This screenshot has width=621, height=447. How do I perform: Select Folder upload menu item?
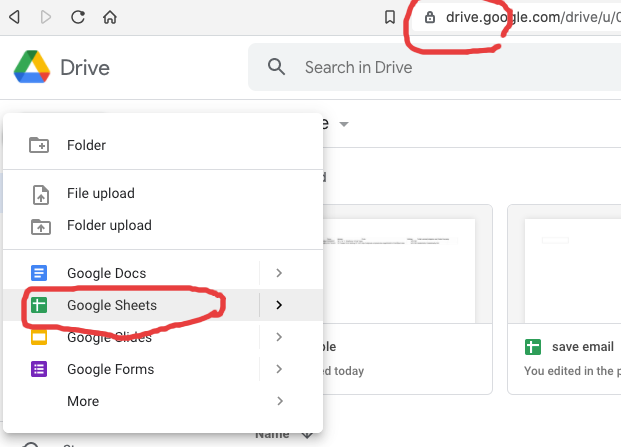coord(108,225)
